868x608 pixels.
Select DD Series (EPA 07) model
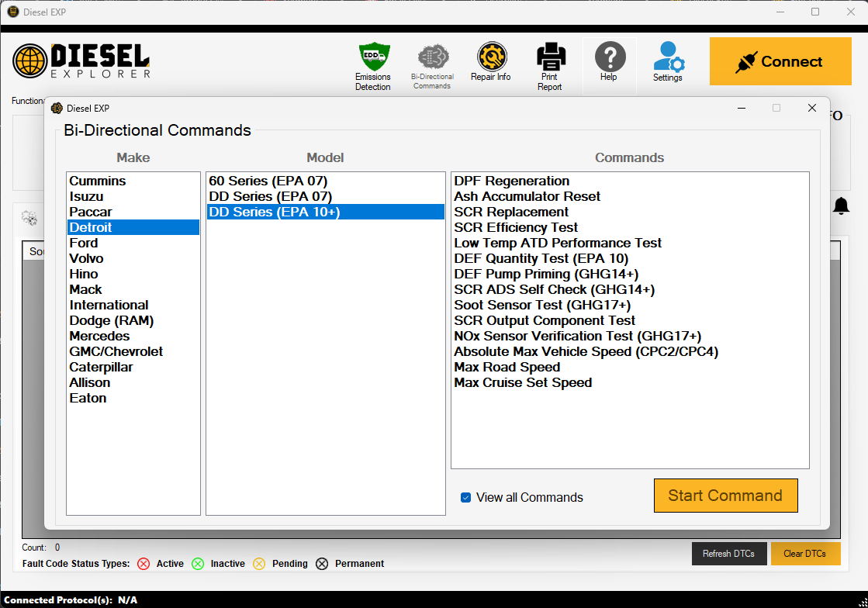[326, 196]
